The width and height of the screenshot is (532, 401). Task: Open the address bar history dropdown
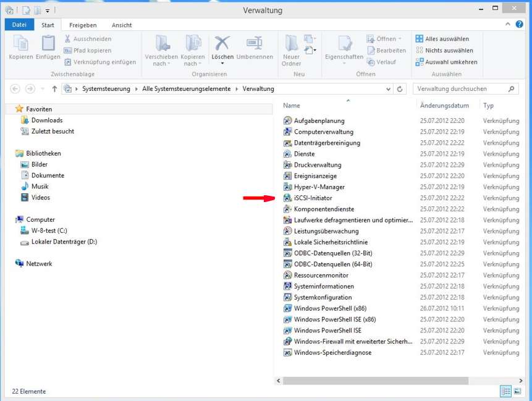[x=388, y=89]
